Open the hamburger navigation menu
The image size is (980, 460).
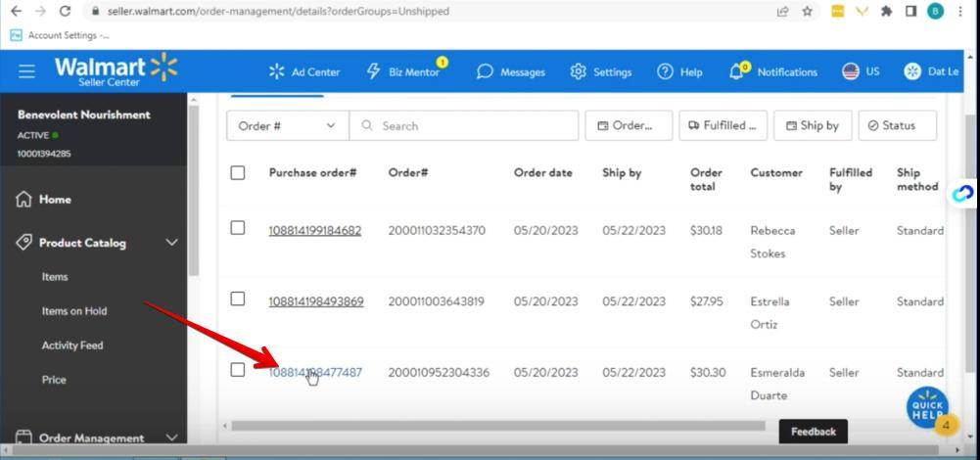pyautogui.click(x=26, y=70)
